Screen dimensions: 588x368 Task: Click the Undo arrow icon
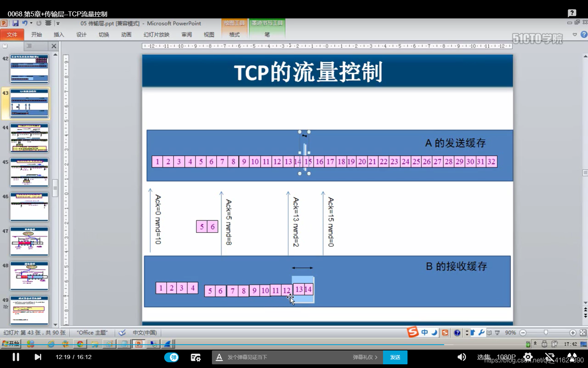click(24, 23)
